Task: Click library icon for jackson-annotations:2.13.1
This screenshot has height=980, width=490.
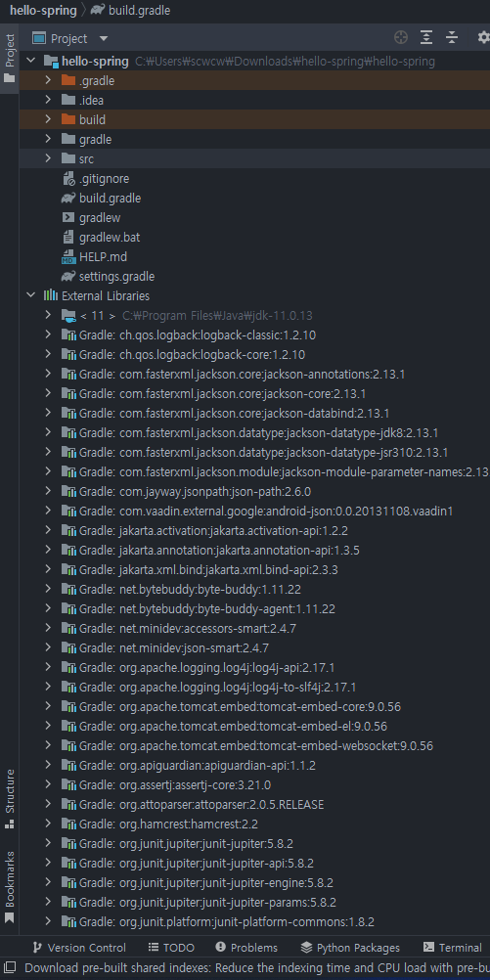Action: [68, 375]
